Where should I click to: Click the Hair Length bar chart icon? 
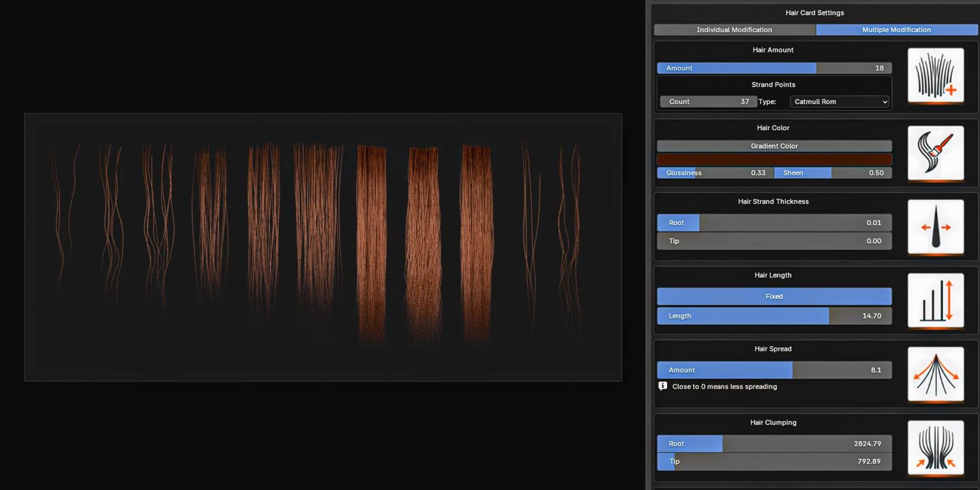coord(936,301)
